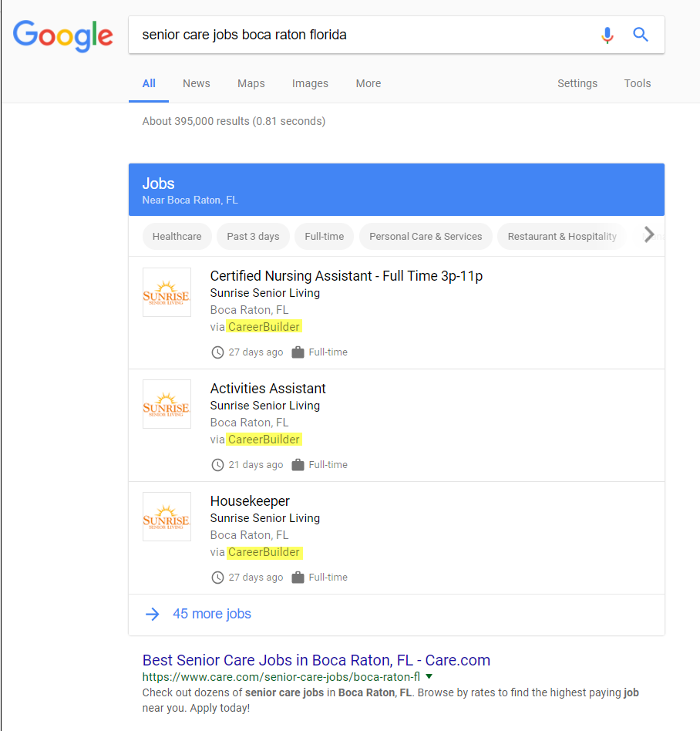Enable the Personal Care & Services filter

point(426,237)
